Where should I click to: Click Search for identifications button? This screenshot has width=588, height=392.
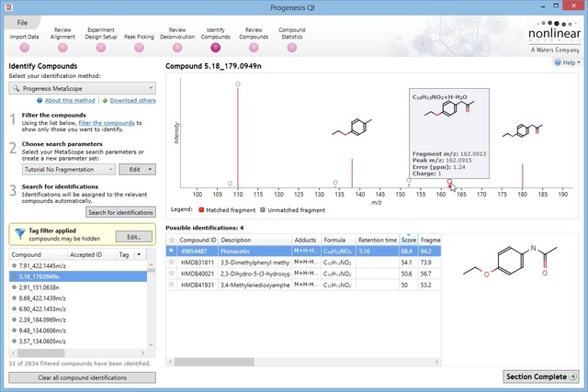[120, 212]
